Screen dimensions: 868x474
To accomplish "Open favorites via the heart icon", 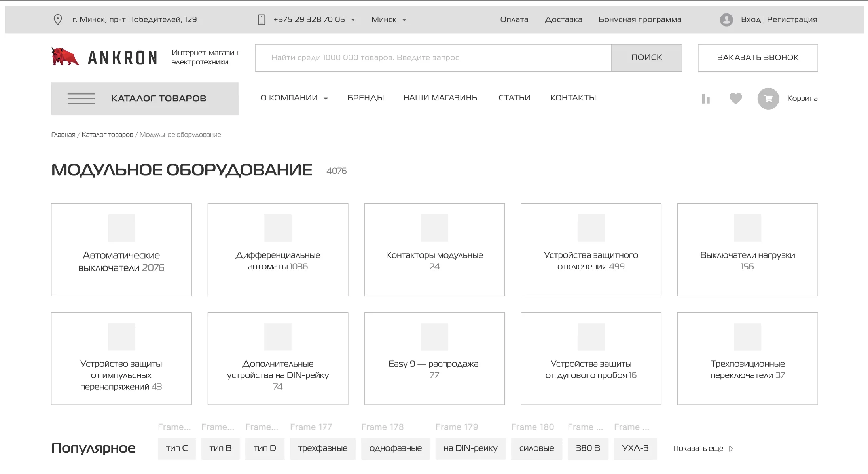I will (x=735, y=99).
